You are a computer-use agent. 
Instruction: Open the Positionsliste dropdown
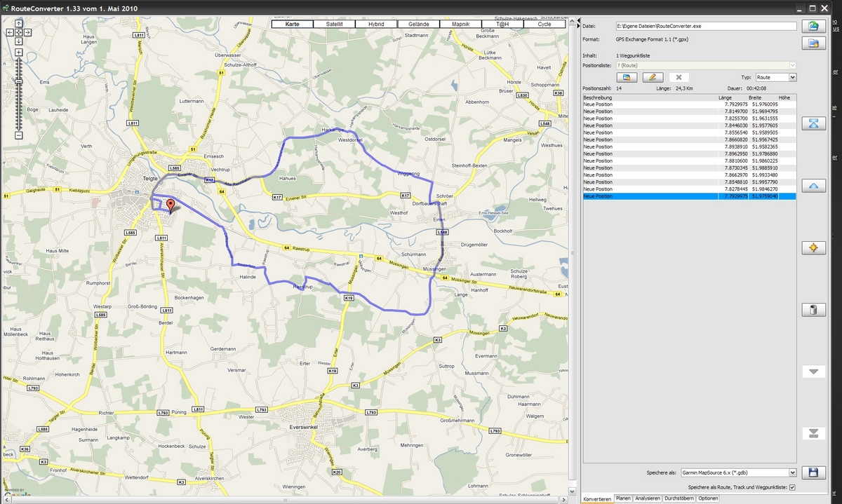[x=706, y=65]
